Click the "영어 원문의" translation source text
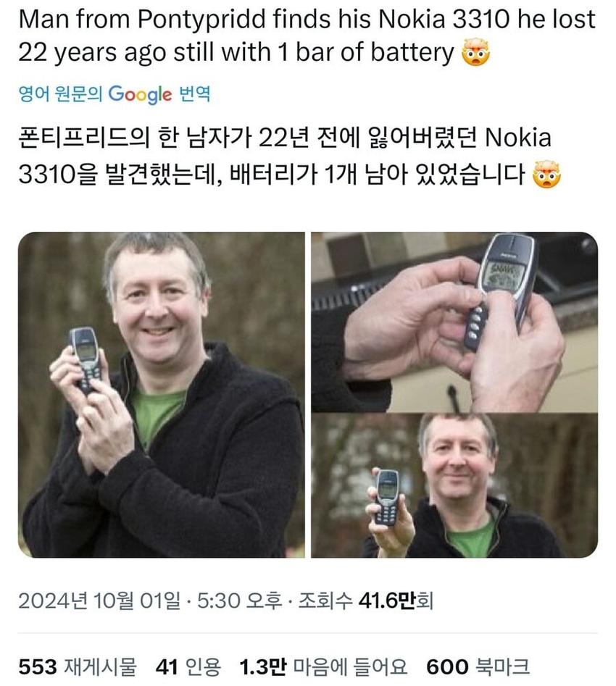This screenshot has height=686, width=616. point(60,93)
